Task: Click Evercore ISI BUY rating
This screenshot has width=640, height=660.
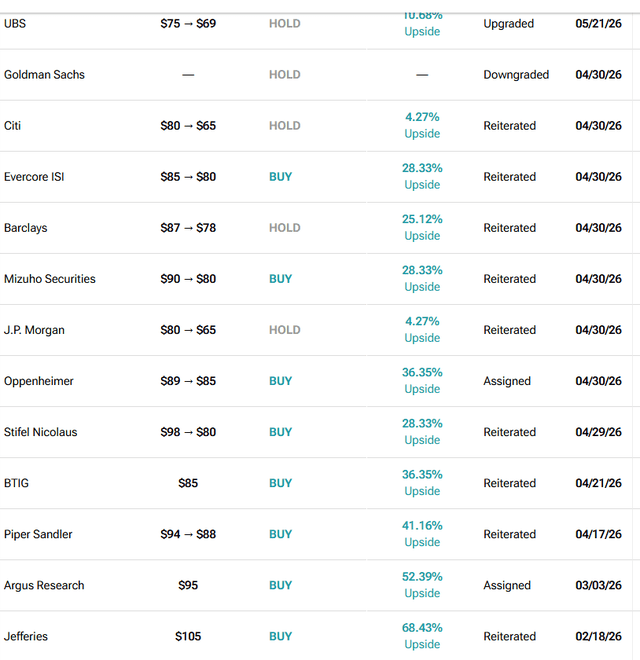Action: click(x=280, y=177)
